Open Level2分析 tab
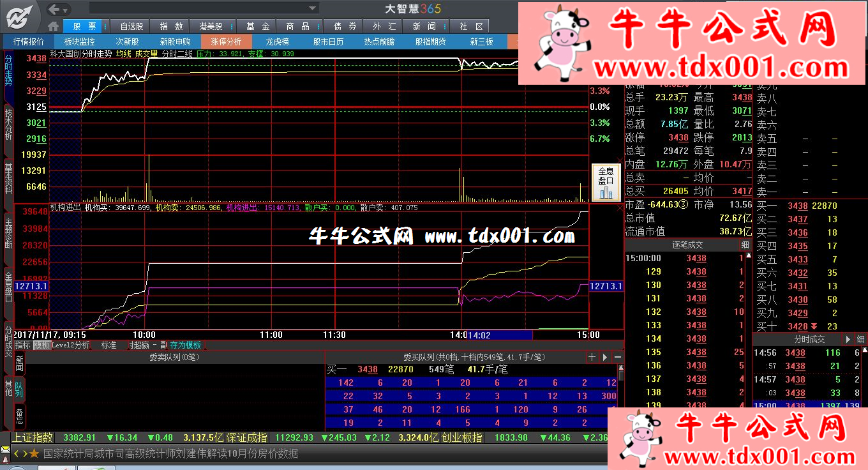 click(x=71, y=345)
